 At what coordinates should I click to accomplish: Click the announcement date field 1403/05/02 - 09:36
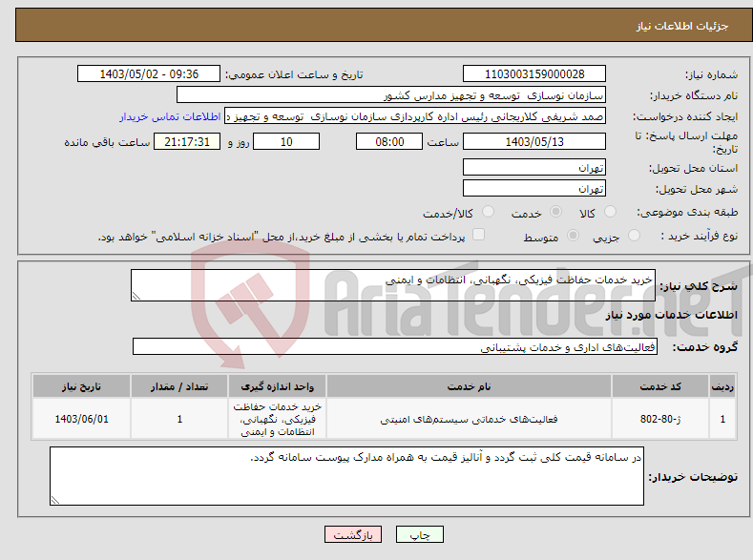pos(149,73)
